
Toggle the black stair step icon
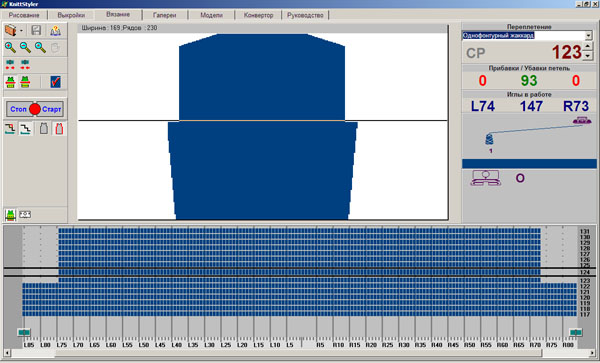coord(26,129)
